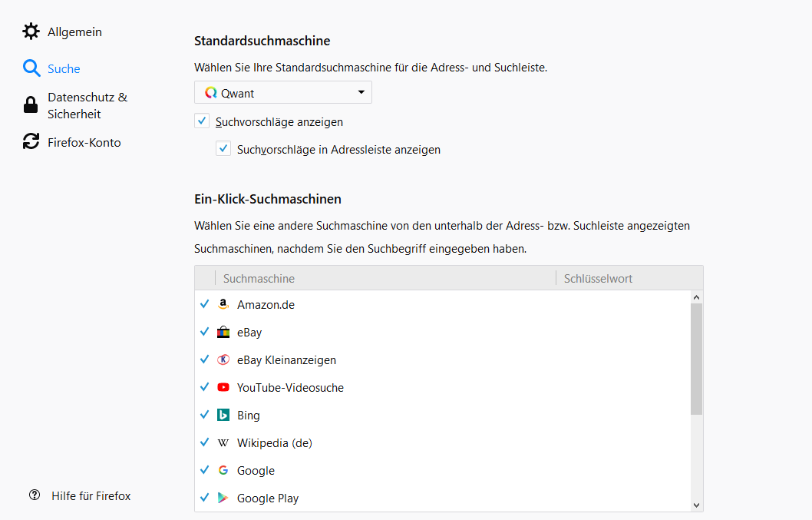Click the eBay Kleinanzeigen icon
The height and width of the screenshot is (520, 812).
[223, 359]
